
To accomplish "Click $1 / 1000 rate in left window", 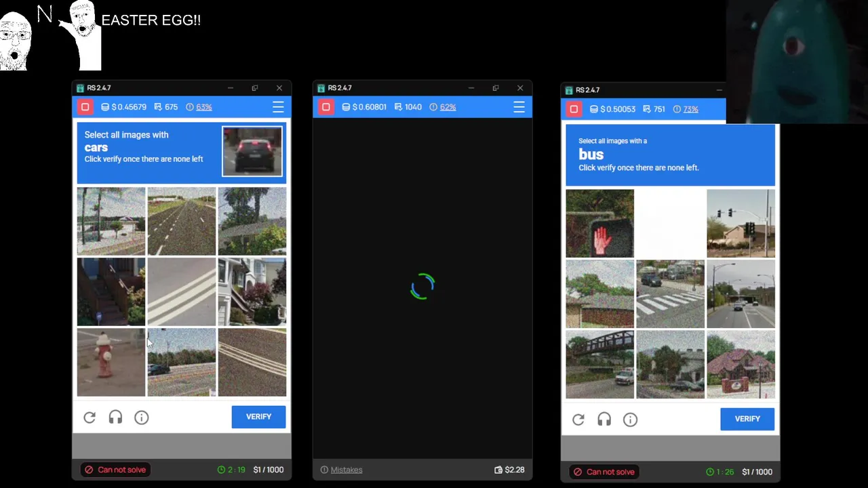I will [x=269, y=470].
